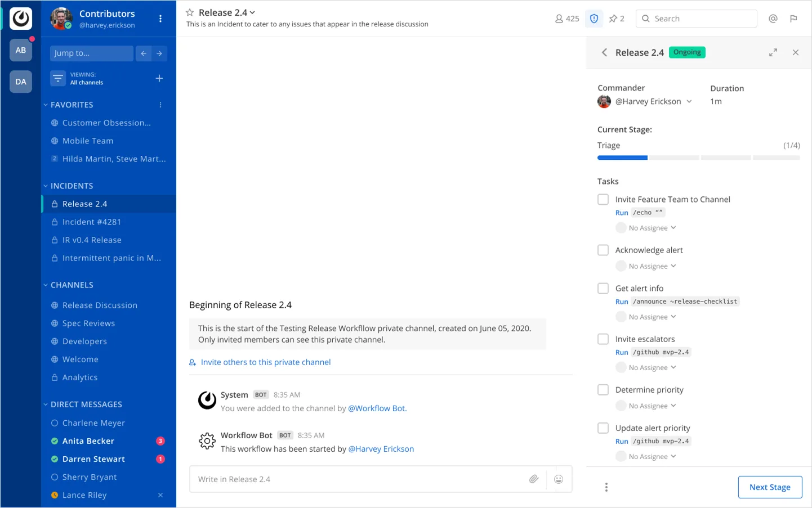This screenshot has width=812, height=508.
Task: Click Invite others to this private channel
Action: pos(260,362)
